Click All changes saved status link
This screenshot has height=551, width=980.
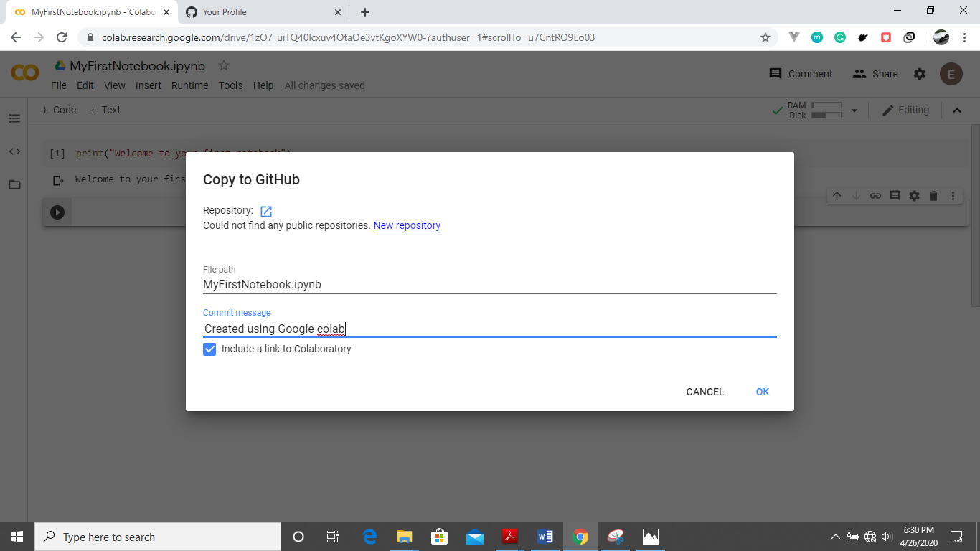pos(324,85)
